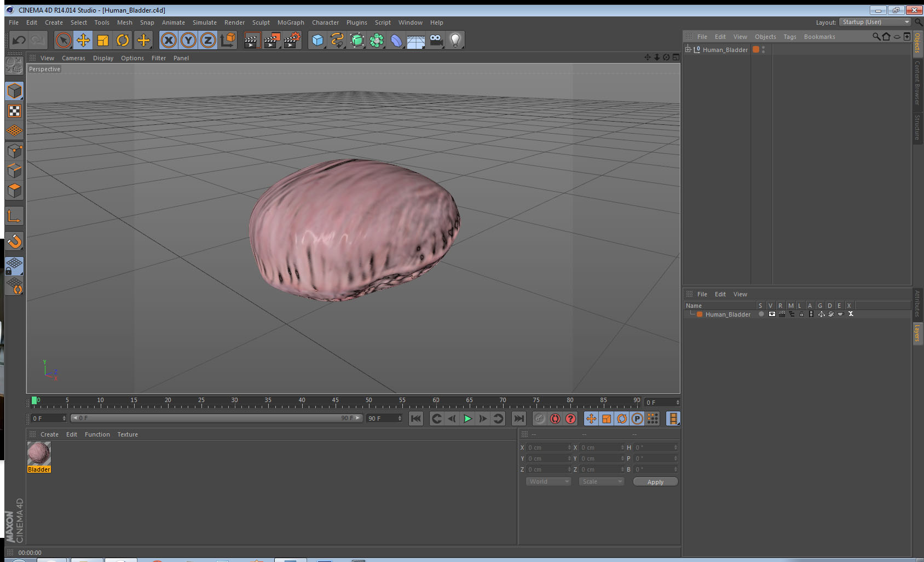The width and height of the screenshot is (924, 562).
Task: Switch to the Content Browser tab
Action: tap(917, 83)
